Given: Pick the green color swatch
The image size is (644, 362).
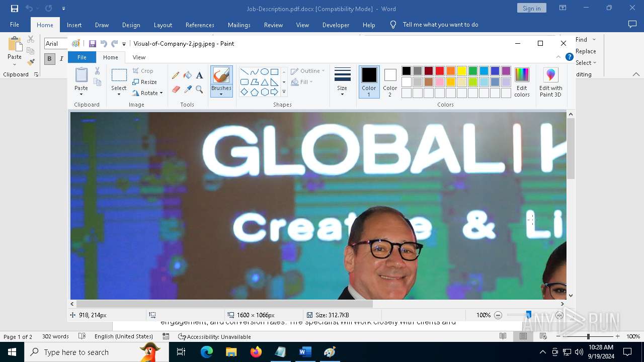Looking at the screenshot, I should [x=472, y=71].
